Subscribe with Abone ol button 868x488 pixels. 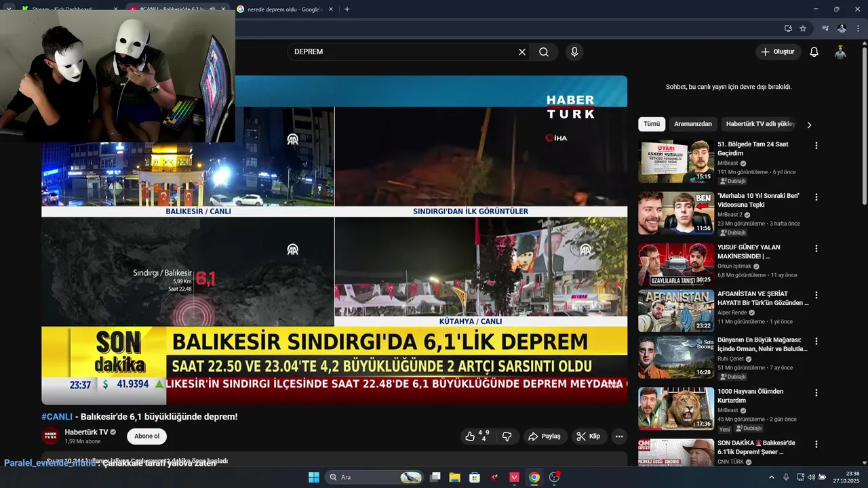[146, 436]
